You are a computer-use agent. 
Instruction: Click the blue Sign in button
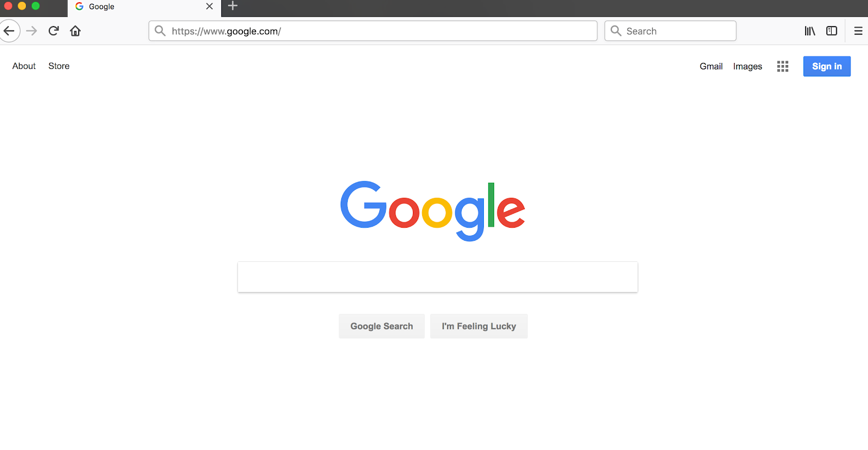click(827, 66)
